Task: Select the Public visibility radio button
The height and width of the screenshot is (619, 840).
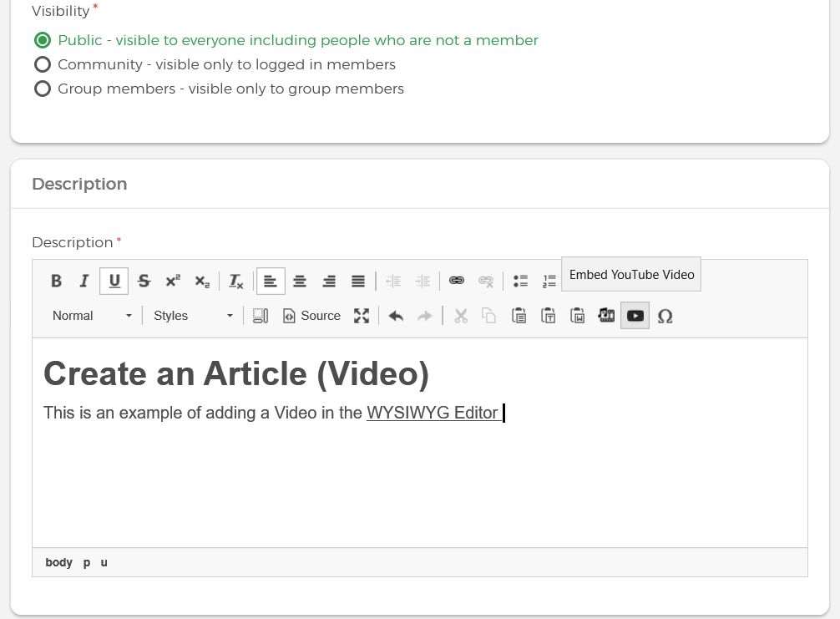Action: 43,39
